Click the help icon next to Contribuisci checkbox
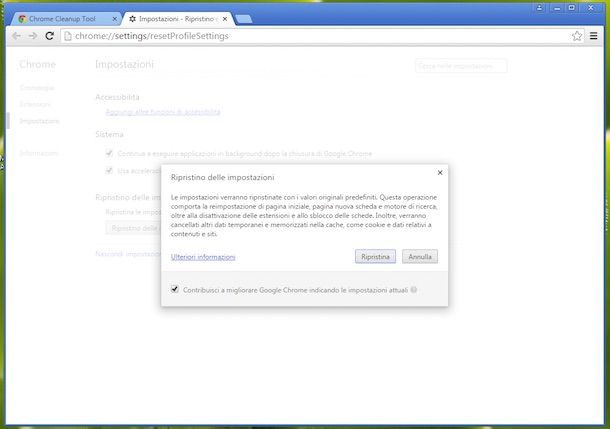This screenshot has width=610, height=429. [414, 290]
